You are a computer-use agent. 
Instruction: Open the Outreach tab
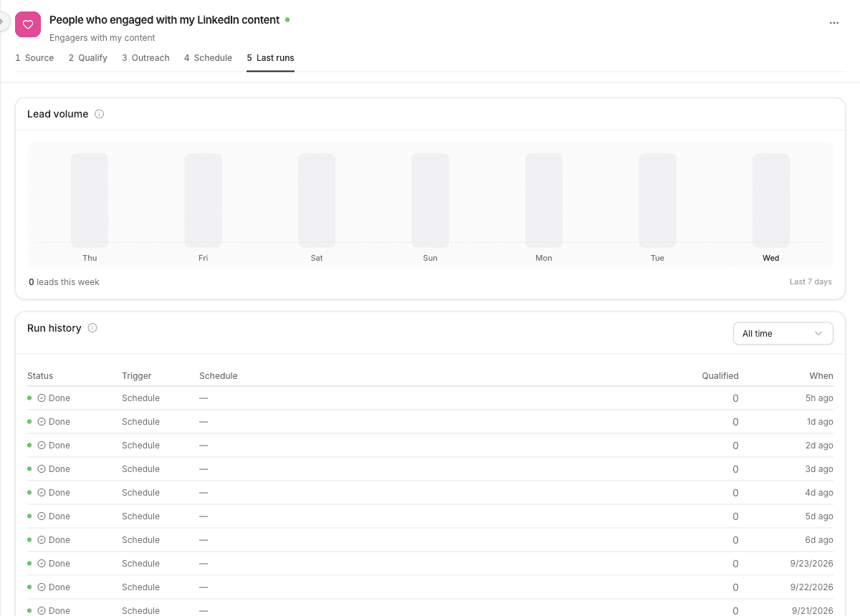pyautogui.click(x=145, y=58)
